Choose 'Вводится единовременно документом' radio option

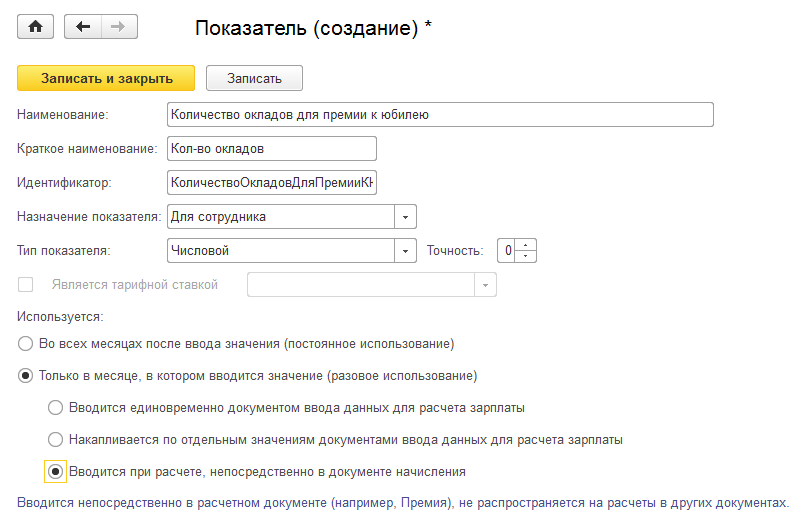(56, 408)
